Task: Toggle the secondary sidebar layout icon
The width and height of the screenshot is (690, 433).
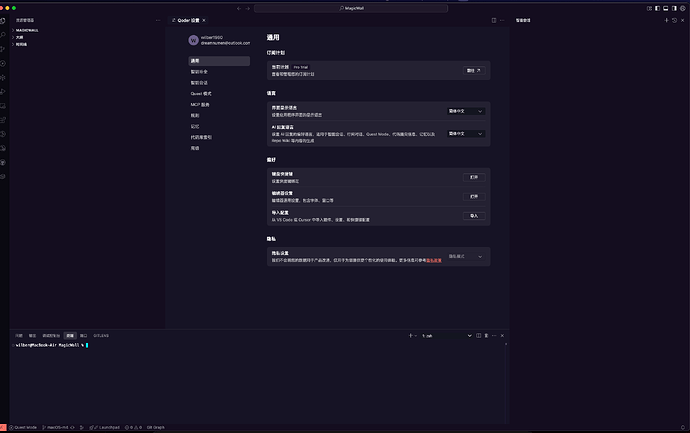Action: (x=674, y=8)
